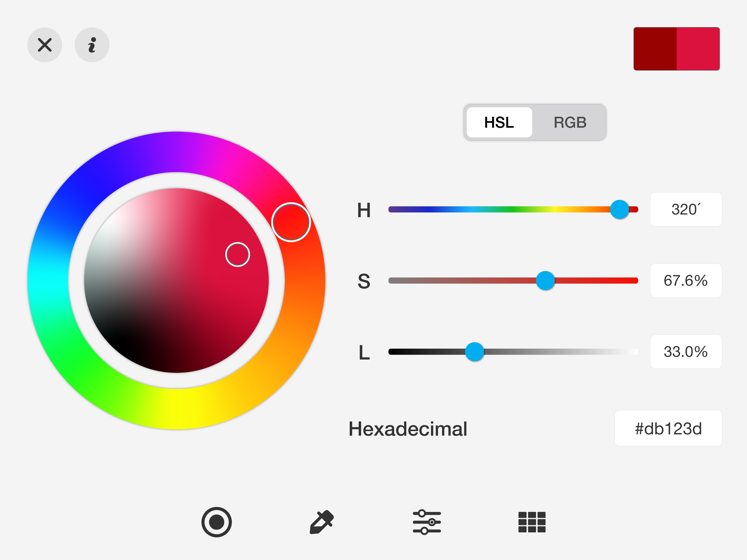
Task: Click the red hue ring handle
Action: tap(291, 222)
